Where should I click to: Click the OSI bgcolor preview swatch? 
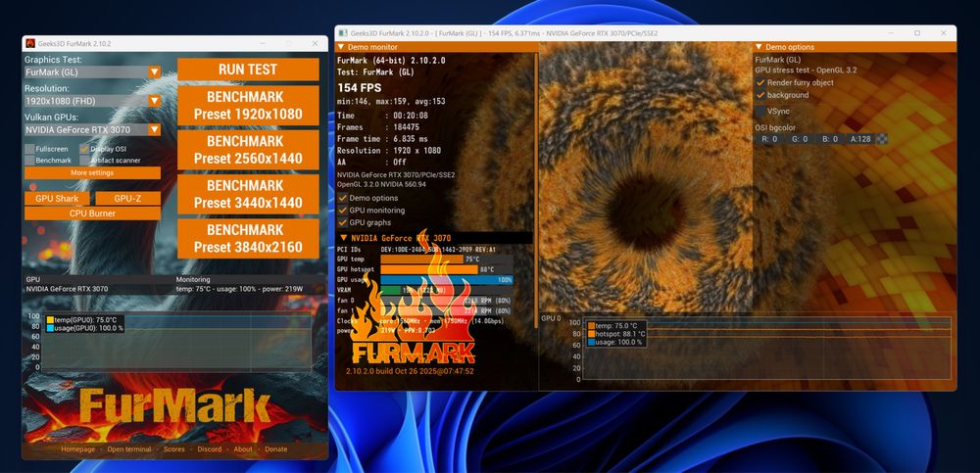coord(882,139)
